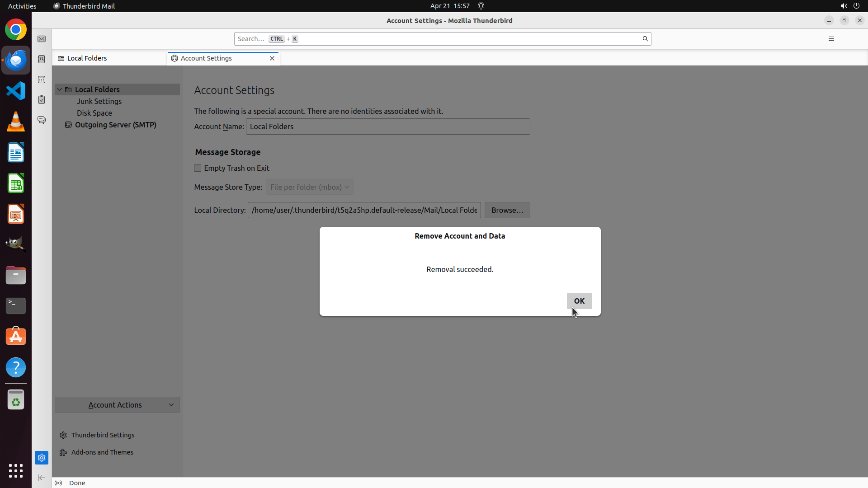Click the Browse… button

click(507, 210)
